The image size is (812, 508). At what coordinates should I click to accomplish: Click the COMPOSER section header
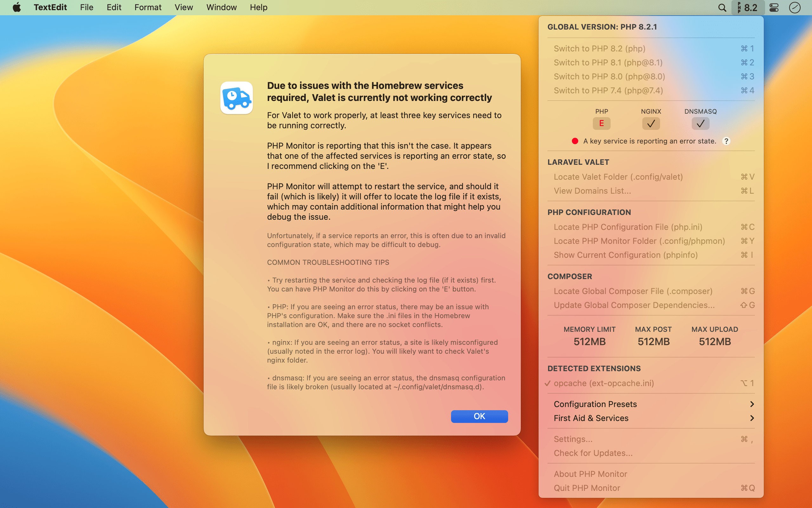point(570,277)
